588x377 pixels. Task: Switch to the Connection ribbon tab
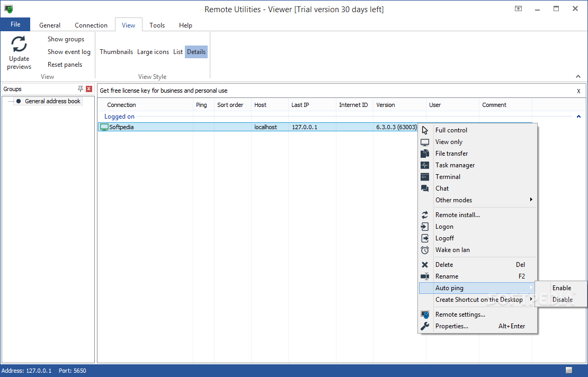click(91, 25)
